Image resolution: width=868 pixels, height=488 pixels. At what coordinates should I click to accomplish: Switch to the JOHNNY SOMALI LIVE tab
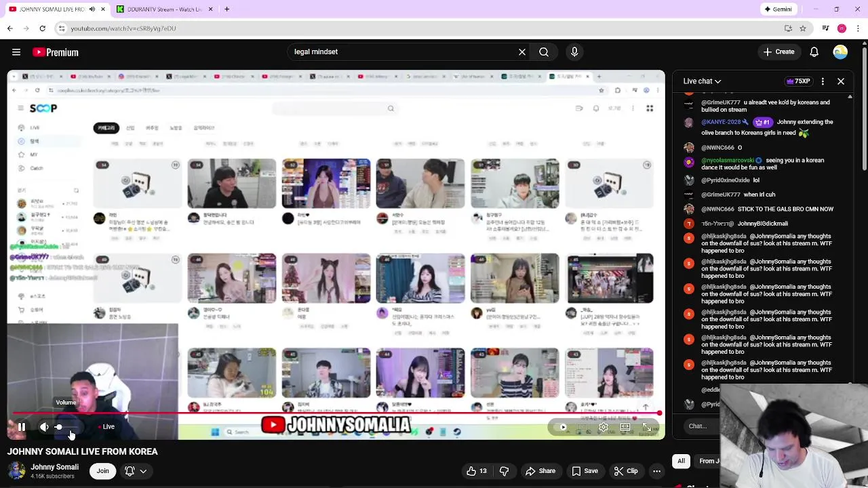tap(57, 9)
